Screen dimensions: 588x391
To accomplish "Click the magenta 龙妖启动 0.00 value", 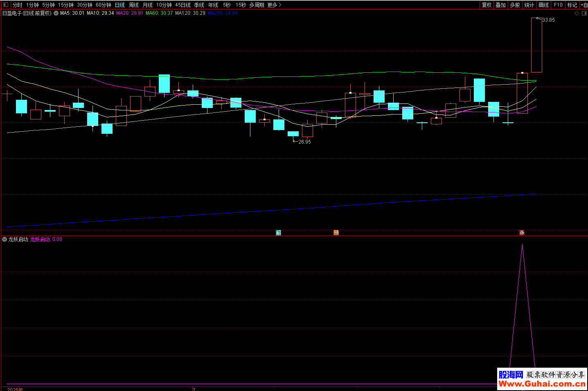I will (x=46, y=239).
